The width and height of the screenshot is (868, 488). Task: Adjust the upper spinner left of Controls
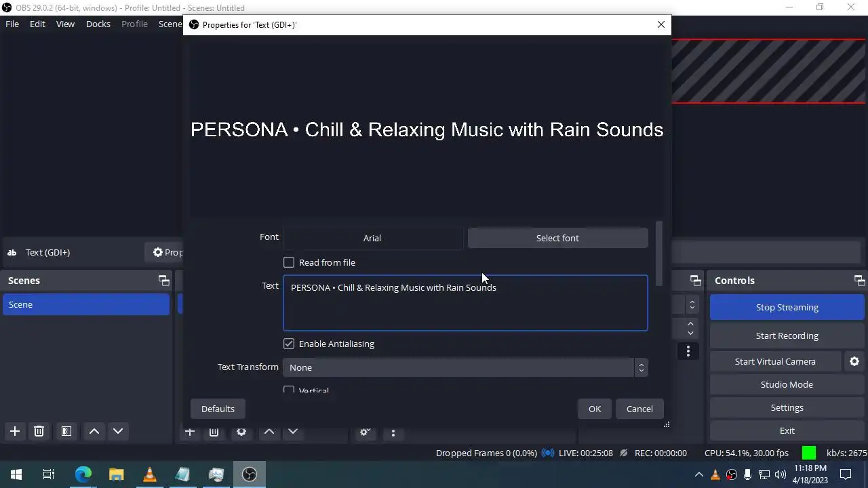tap(692, 305)
